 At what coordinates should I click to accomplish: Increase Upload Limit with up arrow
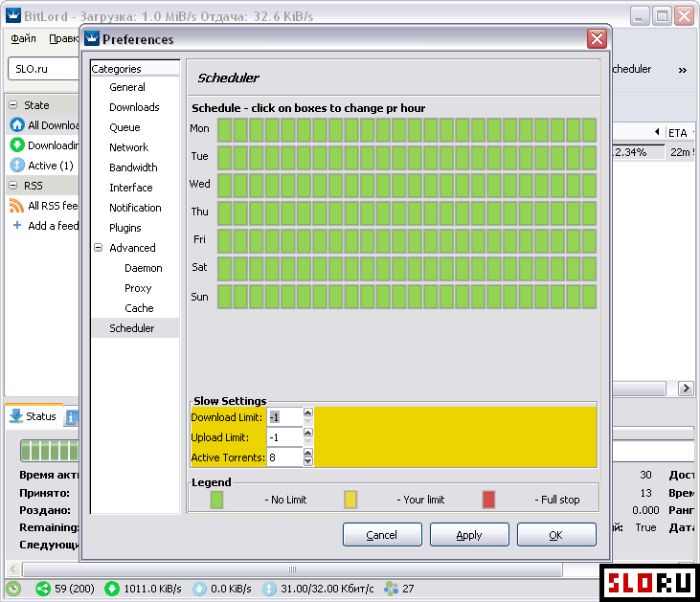pos(308,432)
